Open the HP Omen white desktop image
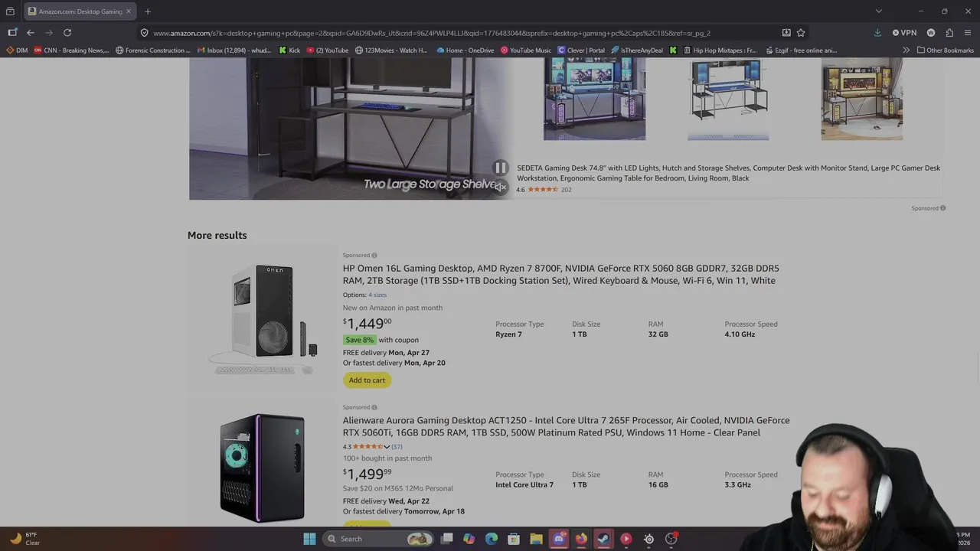The width and height of the screenshot is (980, 551). pyautogui.click(x=262, y=319)
